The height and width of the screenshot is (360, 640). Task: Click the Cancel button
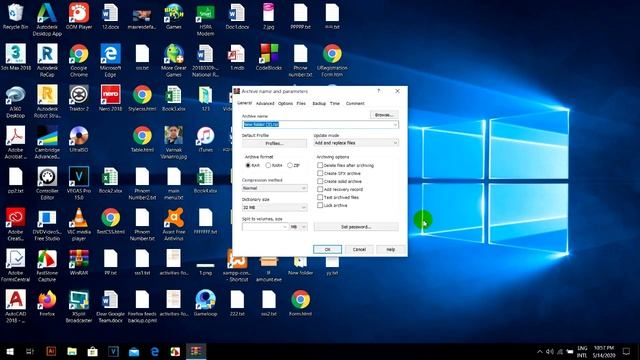(359, 249)
